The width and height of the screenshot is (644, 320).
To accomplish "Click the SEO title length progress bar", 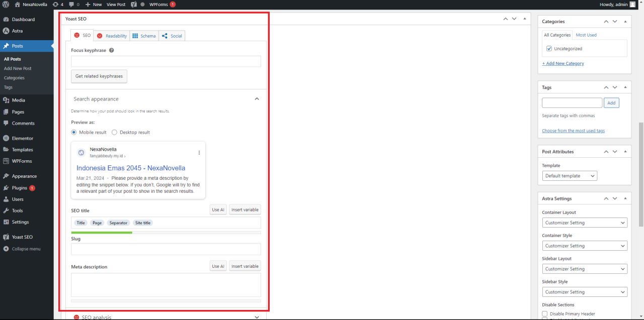I will click(x=166, y=233).
